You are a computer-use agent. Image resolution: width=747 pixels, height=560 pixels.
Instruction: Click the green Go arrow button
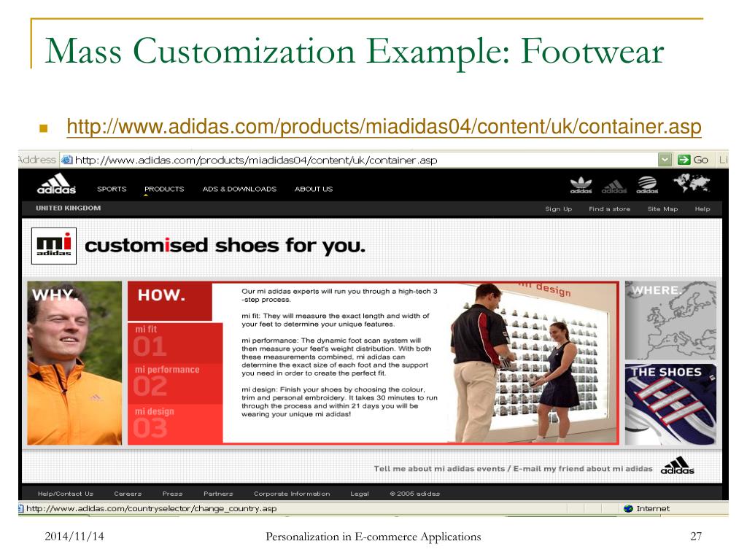(684, 160)
